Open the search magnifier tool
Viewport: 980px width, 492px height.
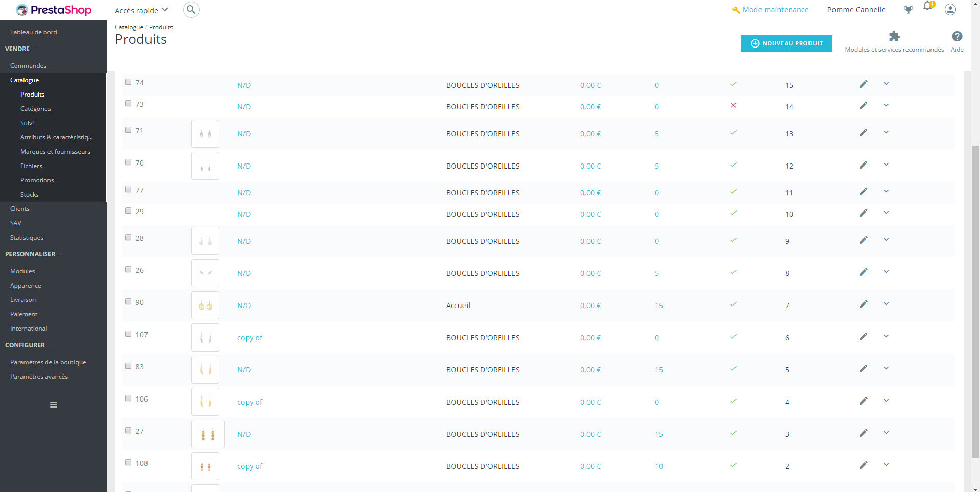tap(191, 9)
